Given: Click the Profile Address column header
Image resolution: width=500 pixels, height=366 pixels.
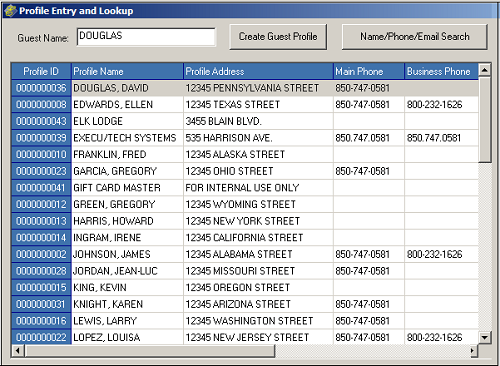Looking at the screenshot, I should (x=258, y=71).
